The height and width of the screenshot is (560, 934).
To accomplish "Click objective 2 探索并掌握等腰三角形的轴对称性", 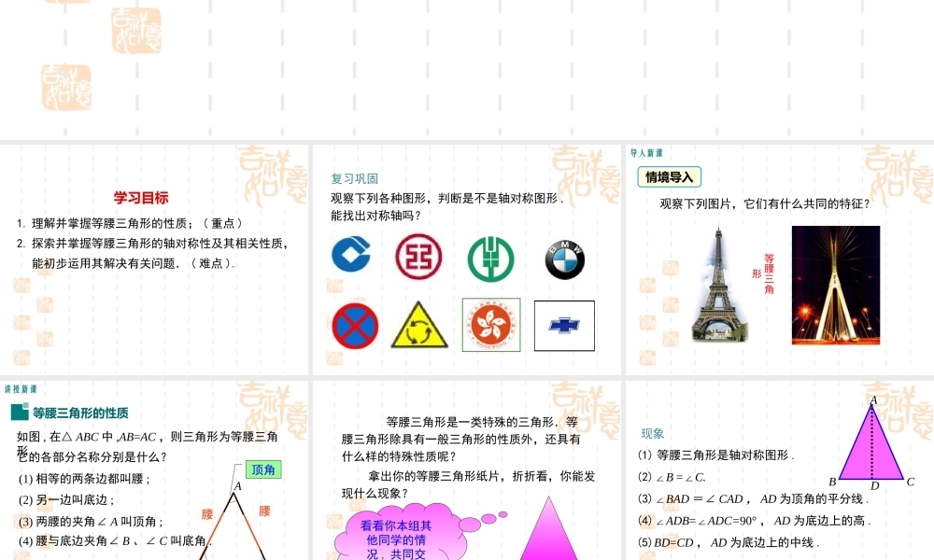I will [153, 253].
